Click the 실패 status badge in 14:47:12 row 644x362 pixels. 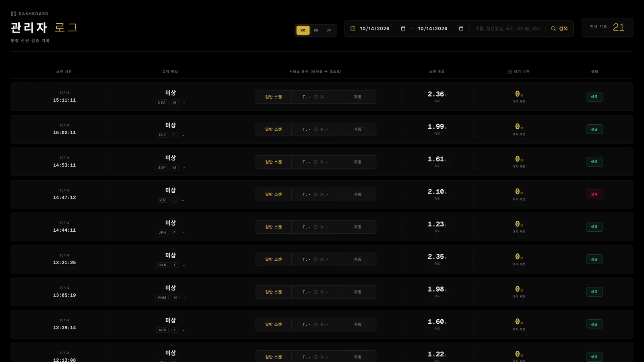tap(594, 194)
